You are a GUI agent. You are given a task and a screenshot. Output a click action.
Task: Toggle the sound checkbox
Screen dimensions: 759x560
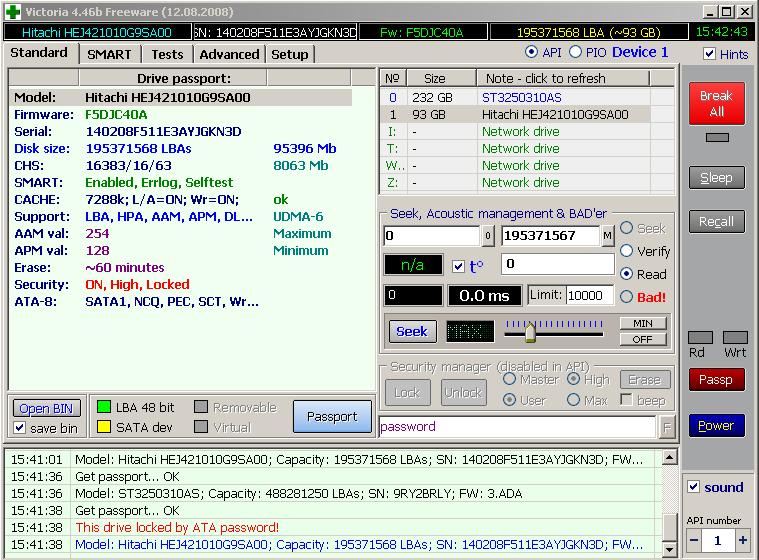click(693, 486)
